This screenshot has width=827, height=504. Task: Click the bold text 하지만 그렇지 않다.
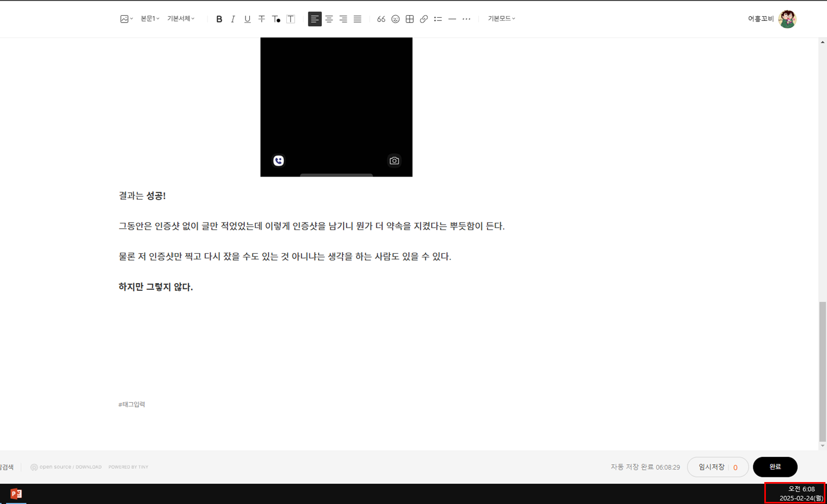pyautogui.click(x=156, y=287)
